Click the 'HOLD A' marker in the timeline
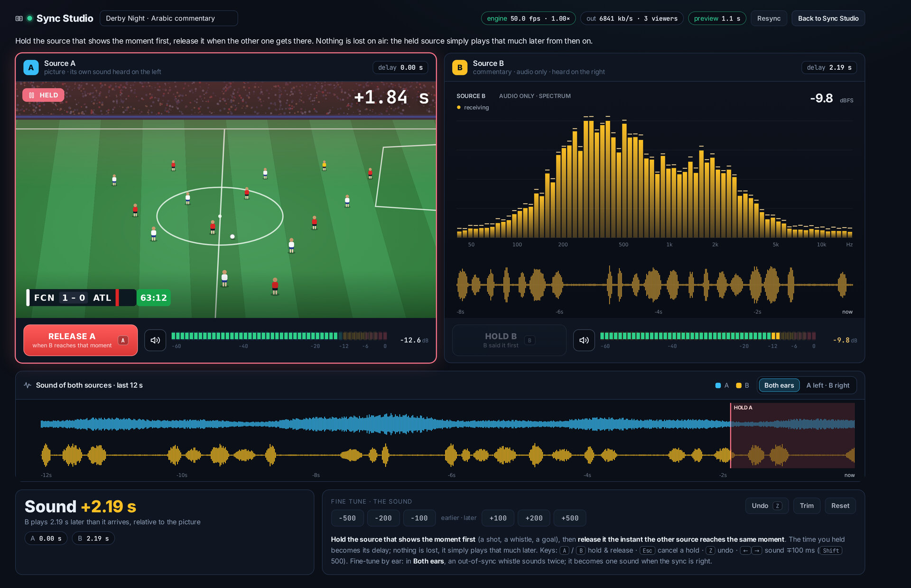Viewport: 911px width, 588px height. [743, 408]
